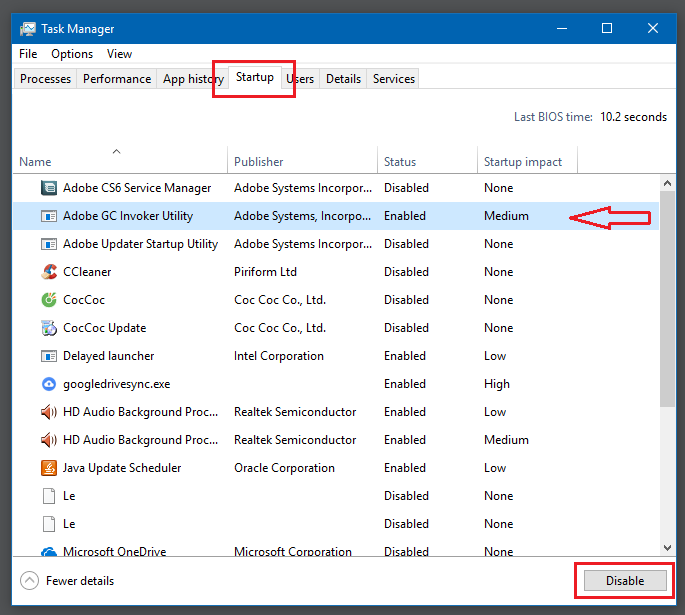The height and width of the screenshot is (615, 685).
Task: Switch to the Details tab
Action: [x=343, y=79]
